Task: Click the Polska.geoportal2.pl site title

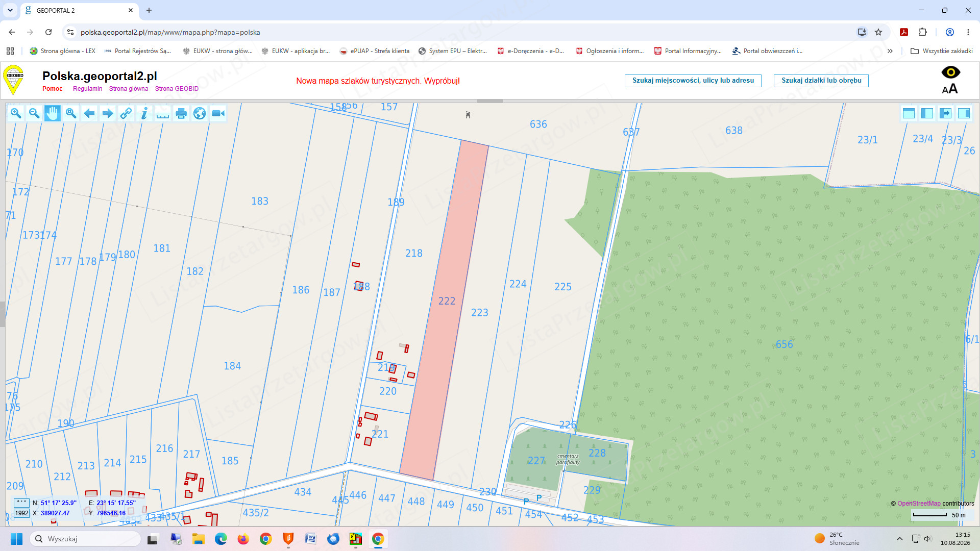Action: pyautogui.click(x=100, y=76)
